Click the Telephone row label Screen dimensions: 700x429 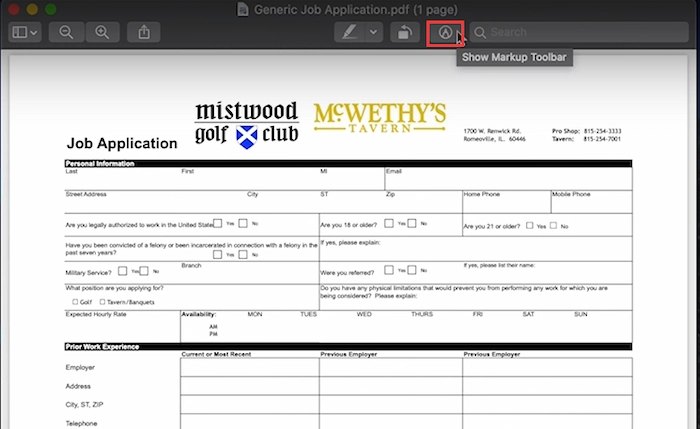(81, 423)
